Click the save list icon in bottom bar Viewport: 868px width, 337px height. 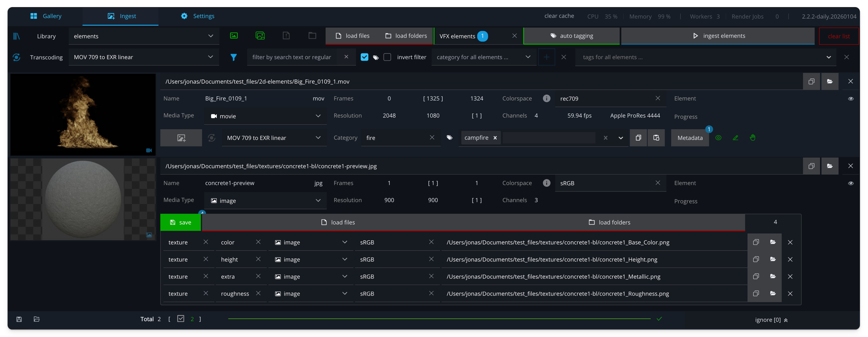[x=19, y=319]
